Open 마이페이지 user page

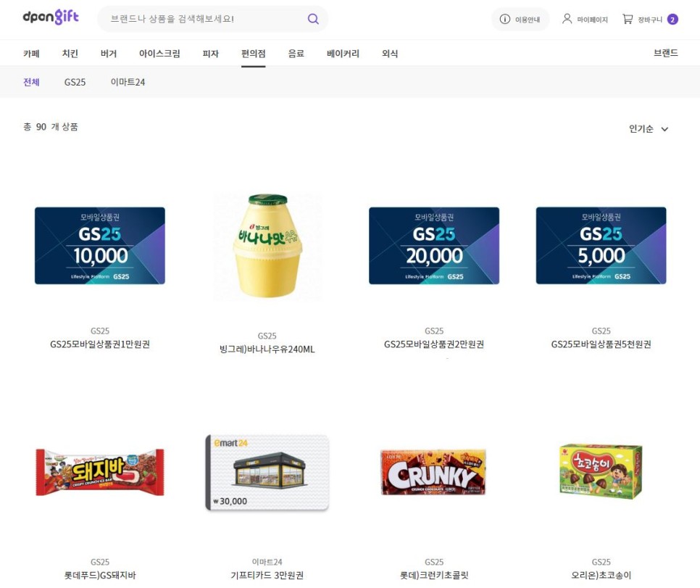(x=585, y=19)
